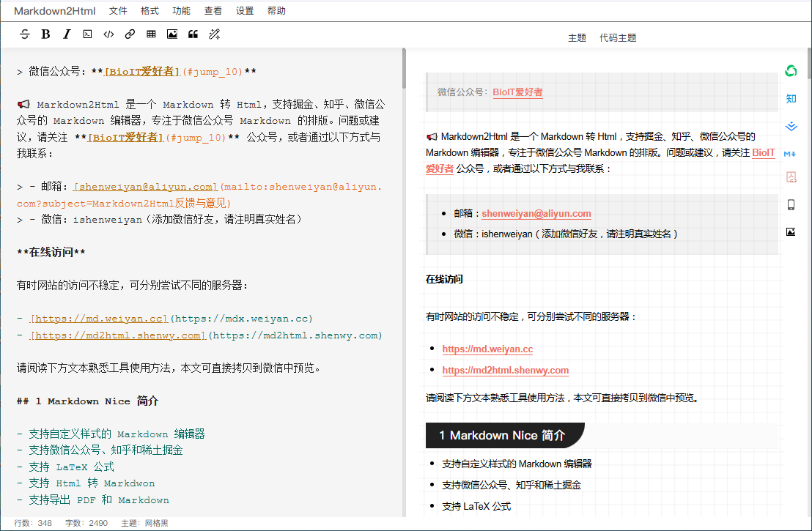
Task: Click the 主题: 网格黑 status entry
Action: [144, 523]
